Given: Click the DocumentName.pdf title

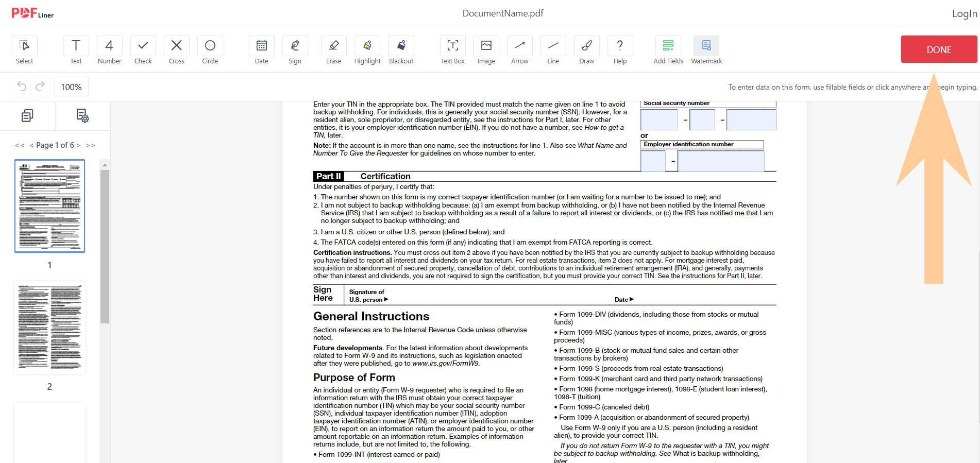Looking at the screenshot, I should pyautogui.click(x=503, y=13).
